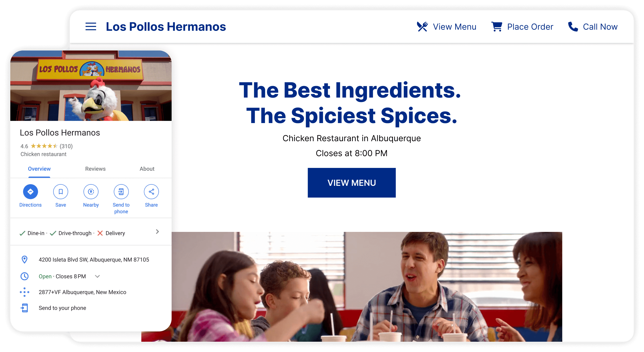Click the Nearby places icon

[91, 192]
